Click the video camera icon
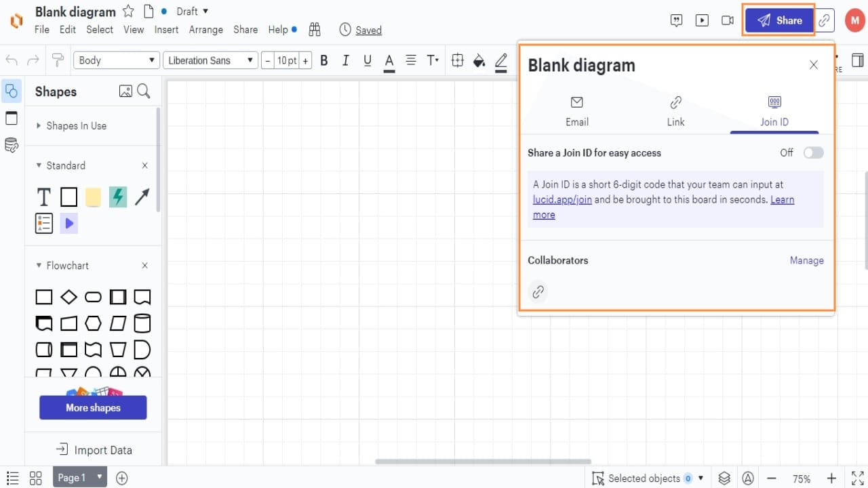 [x=728, y=20]
